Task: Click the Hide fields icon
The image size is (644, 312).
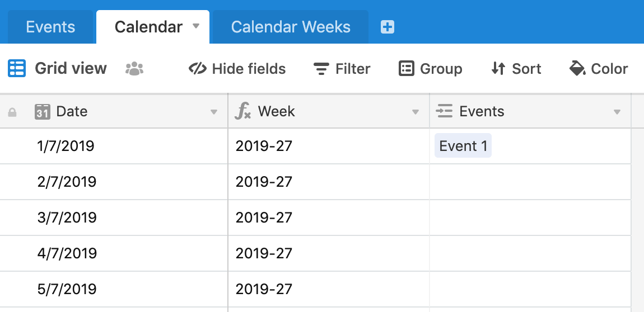Action: pyautogui.click(x=198, y=68)
